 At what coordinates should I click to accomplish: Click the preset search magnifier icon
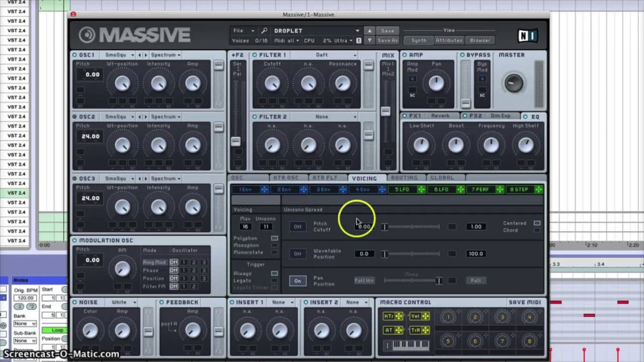264,31
